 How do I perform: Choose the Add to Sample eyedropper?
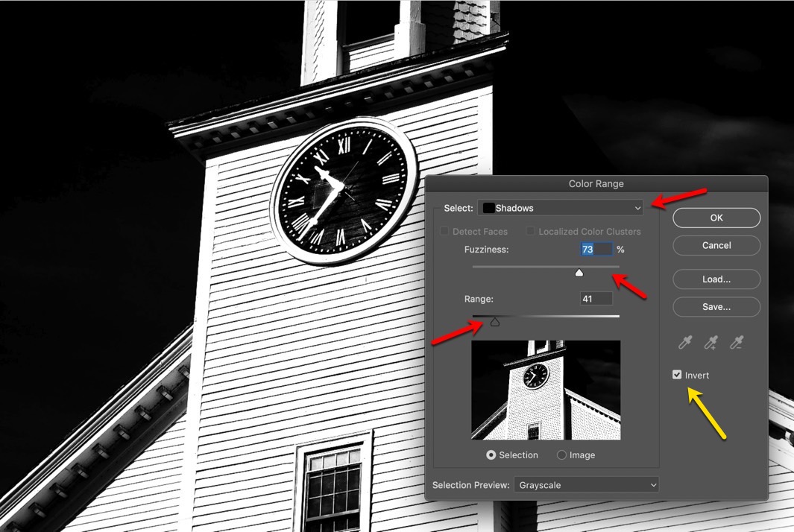[x=711, y=342]
